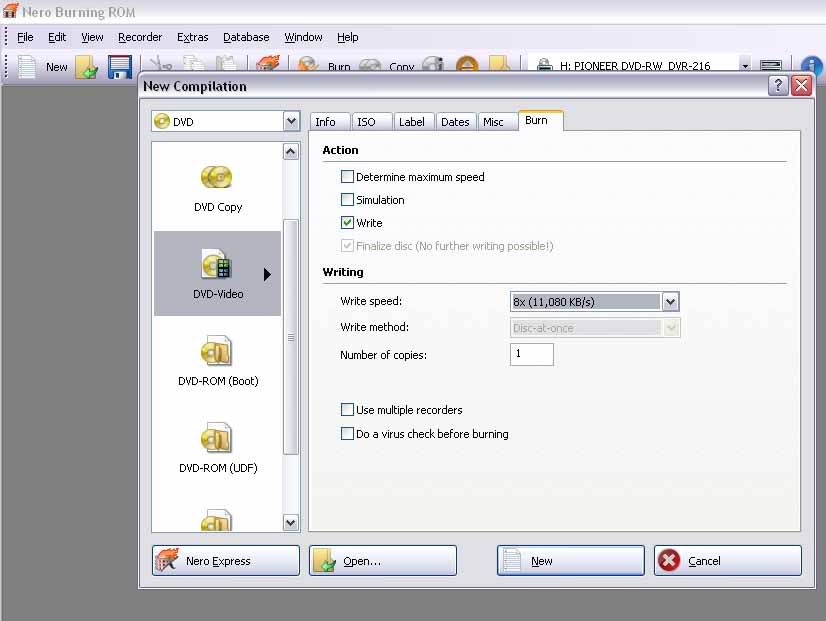This screenshot has height=621, width=826.
Task: Click the compilation list scroll up arrow
Action: click(291, 152)
